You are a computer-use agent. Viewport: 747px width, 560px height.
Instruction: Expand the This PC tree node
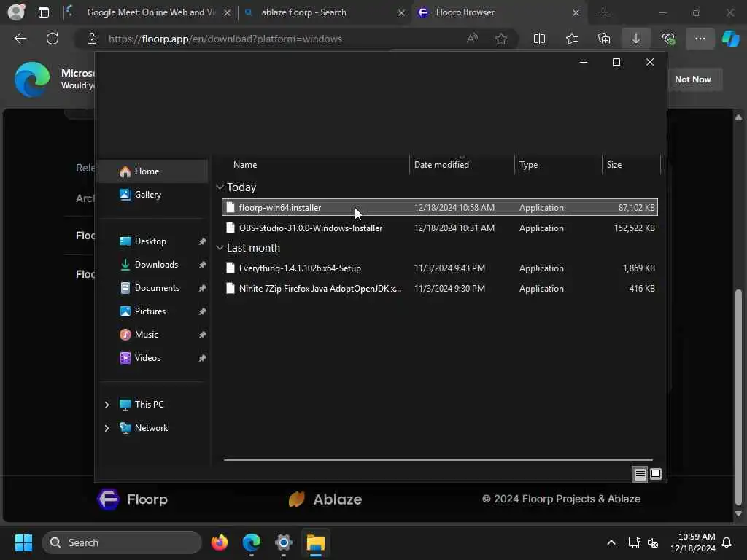tap(107, 405)
